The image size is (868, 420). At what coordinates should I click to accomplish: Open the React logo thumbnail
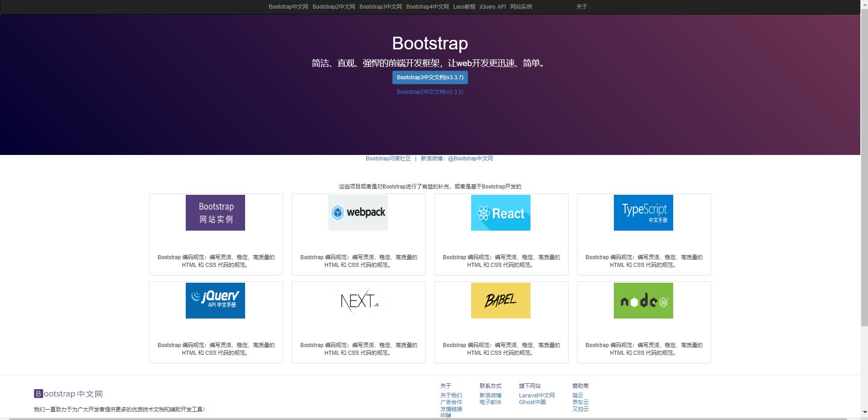501,212
